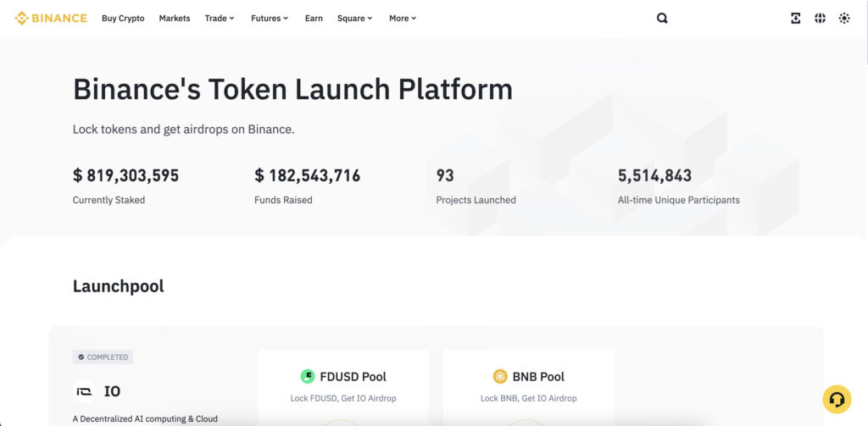
Task: Click the IO project name
Action: pyautogui.click(x=113, y=391)
